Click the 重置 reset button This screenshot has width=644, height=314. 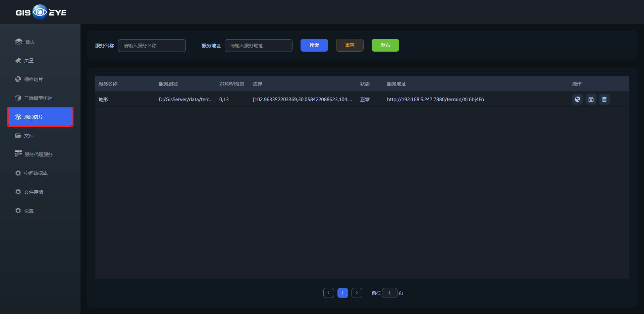[x=350, y=45]
